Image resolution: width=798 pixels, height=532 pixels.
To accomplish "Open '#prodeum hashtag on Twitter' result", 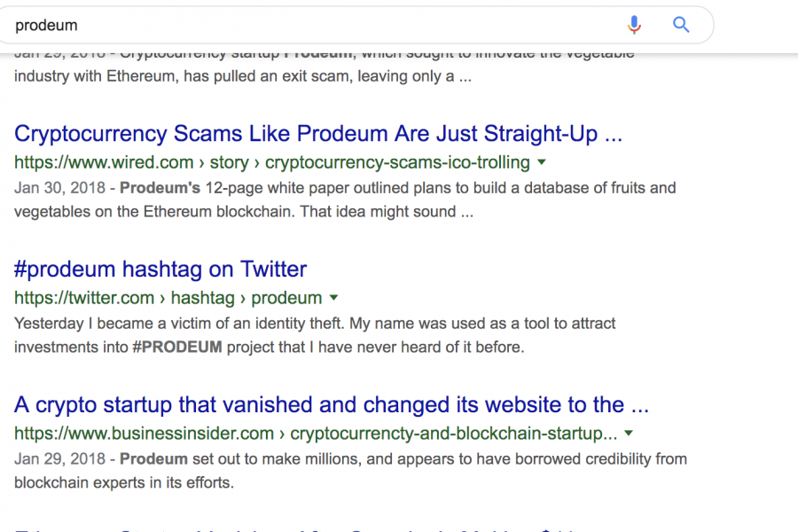I will (x=160, y=270).
